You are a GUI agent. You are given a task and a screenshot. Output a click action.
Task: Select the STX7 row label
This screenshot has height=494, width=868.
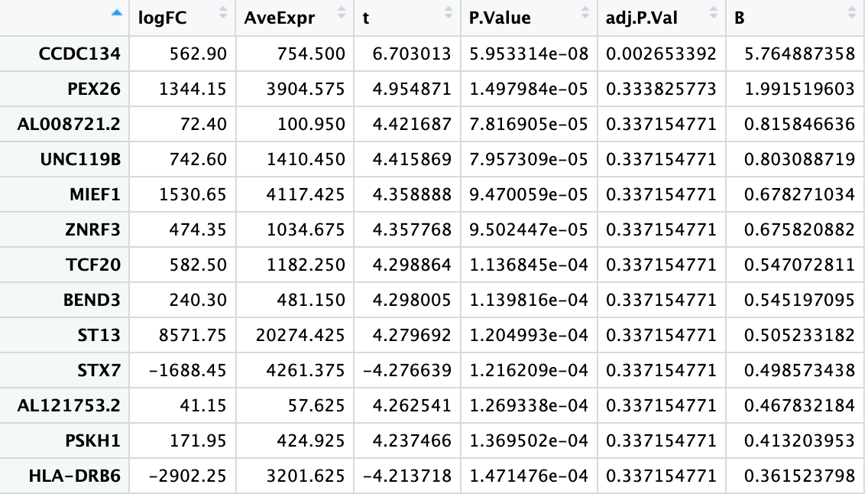[x=99, y=370]
